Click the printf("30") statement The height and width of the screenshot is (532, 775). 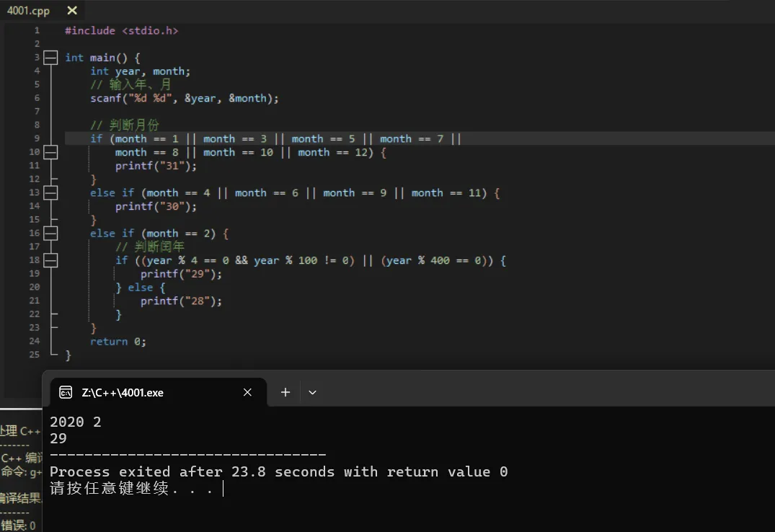156,207
